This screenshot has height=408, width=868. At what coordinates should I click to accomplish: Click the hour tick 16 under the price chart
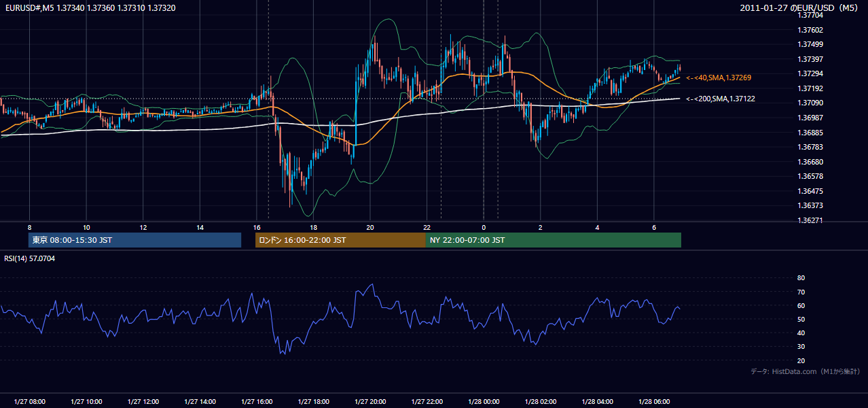[x=257, y=227]
